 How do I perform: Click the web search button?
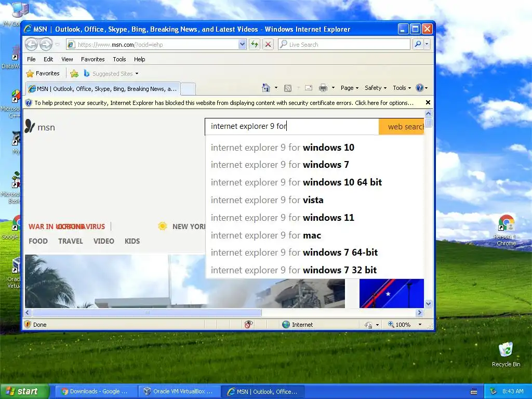401,127
